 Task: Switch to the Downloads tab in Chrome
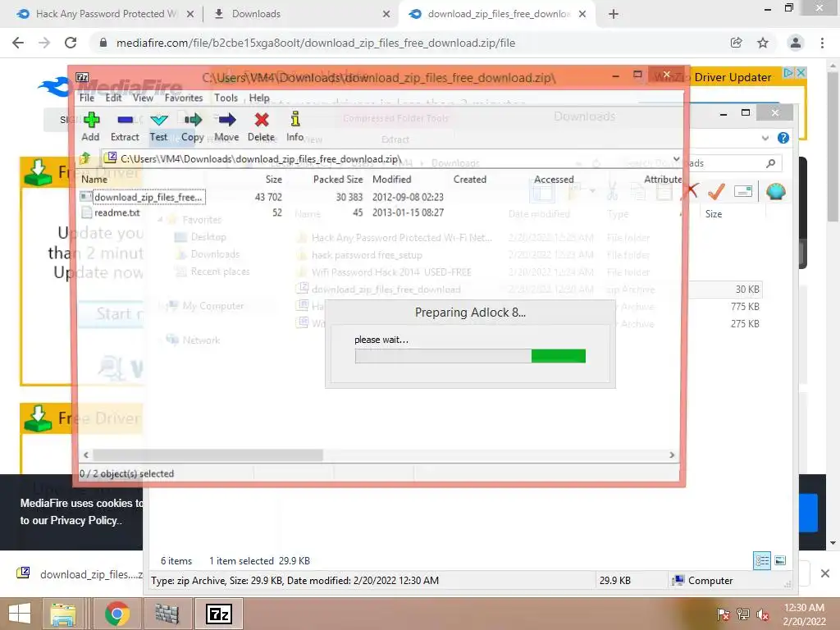pyautogui.click(x=256, y=14)
